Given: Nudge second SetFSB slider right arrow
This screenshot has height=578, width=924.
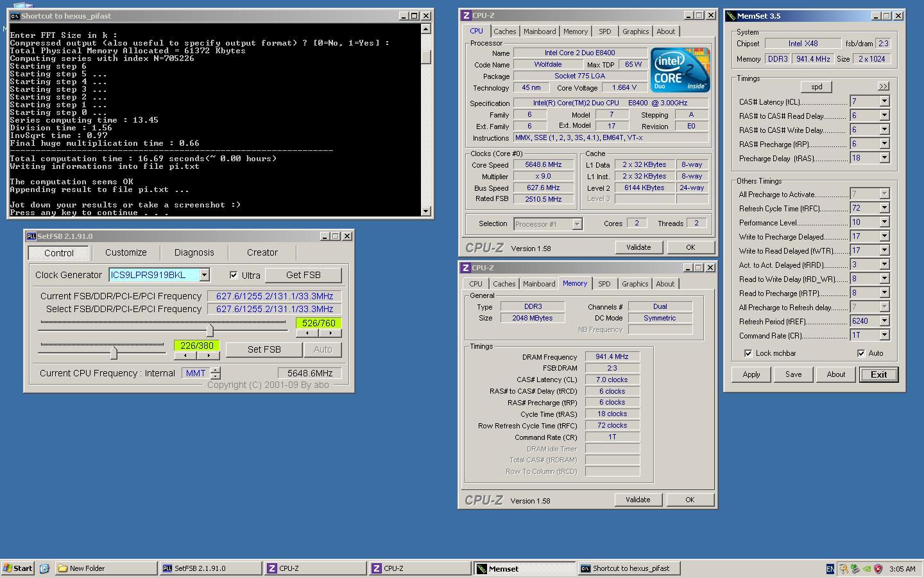Looking at the screenshot, I should (x=208, y=356).
